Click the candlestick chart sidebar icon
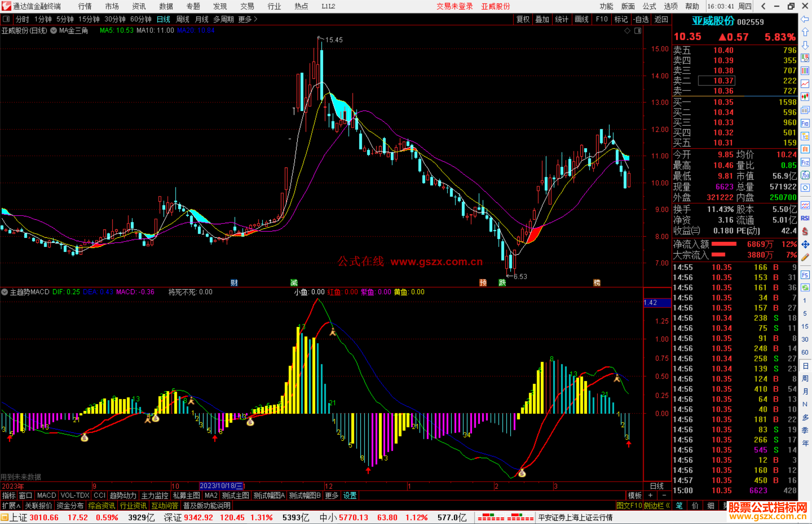This screenshot has height=524, width=812. (805, 97)
